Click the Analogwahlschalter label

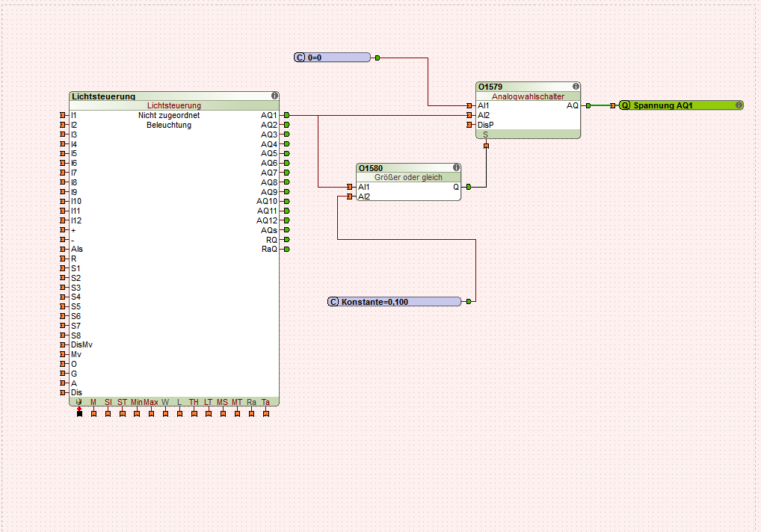coord(528,96)
